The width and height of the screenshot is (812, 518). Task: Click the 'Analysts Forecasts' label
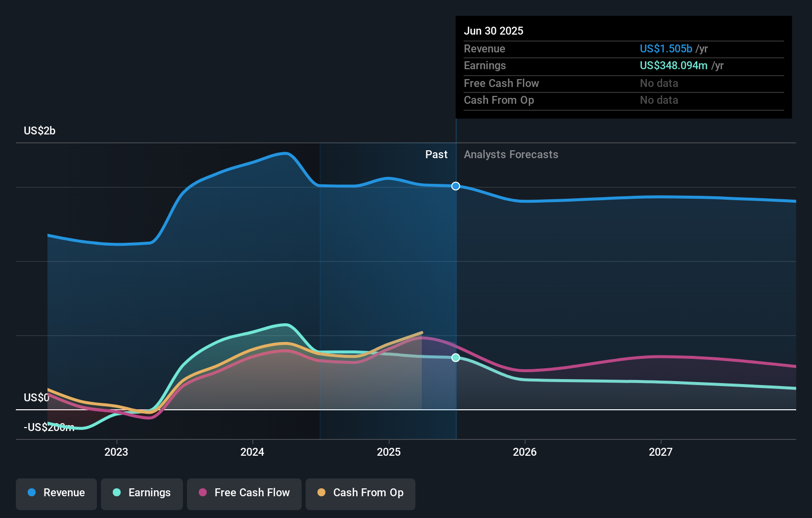[x=511, y=155]
